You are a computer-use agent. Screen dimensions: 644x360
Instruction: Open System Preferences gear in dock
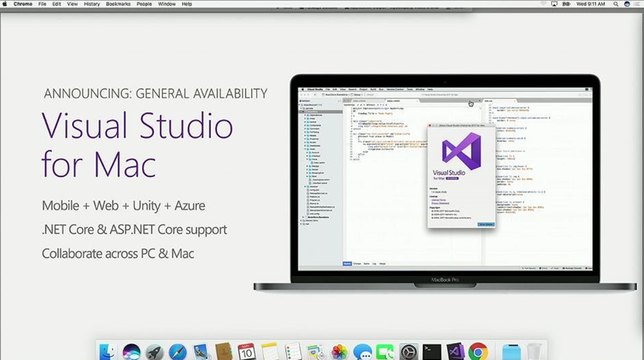coord(409,352)
